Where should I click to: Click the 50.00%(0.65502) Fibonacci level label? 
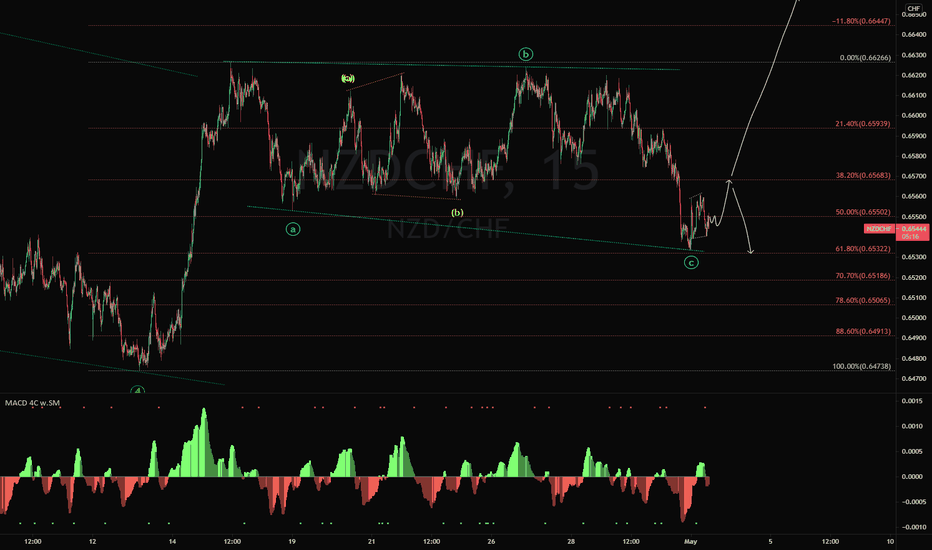(x=863, y=212)
